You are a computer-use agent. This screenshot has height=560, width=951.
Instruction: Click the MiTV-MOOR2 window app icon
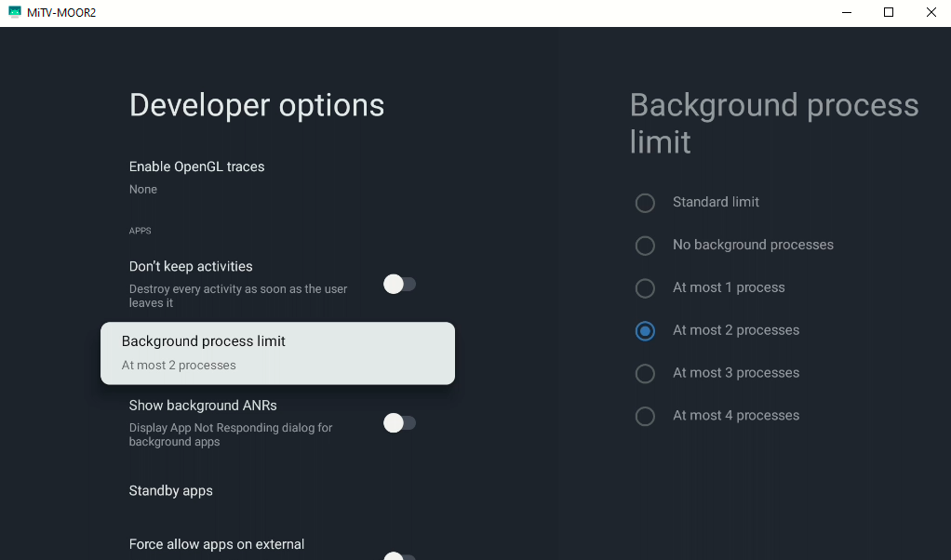click(x=15, y=12)
